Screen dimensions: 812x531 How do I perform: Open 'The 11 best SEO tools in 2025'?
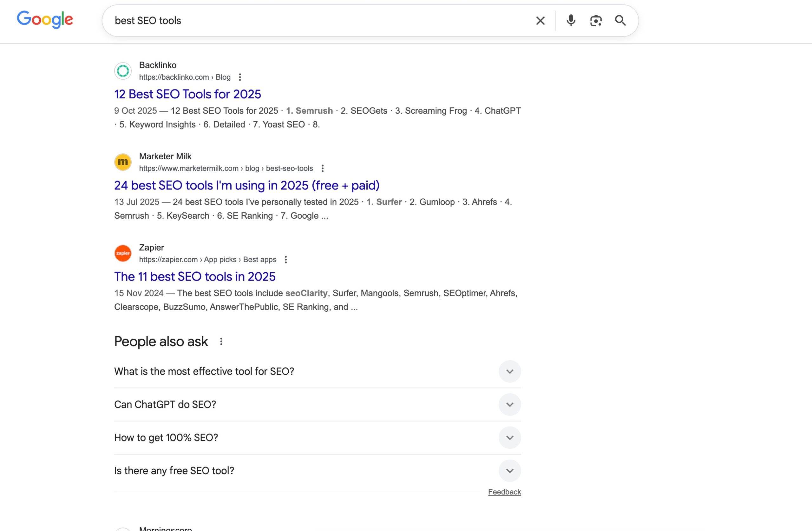[x=195, y=276]
